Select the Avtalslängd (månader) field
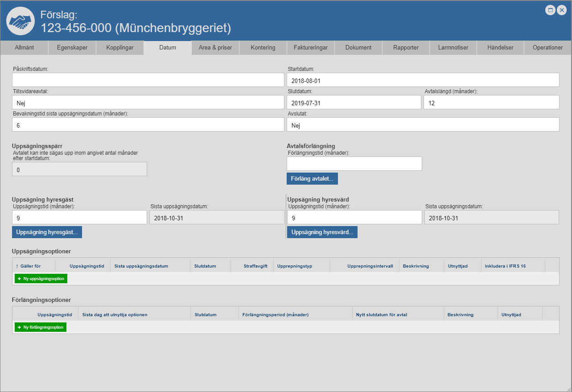572x392 pixels. coord(491,103)
